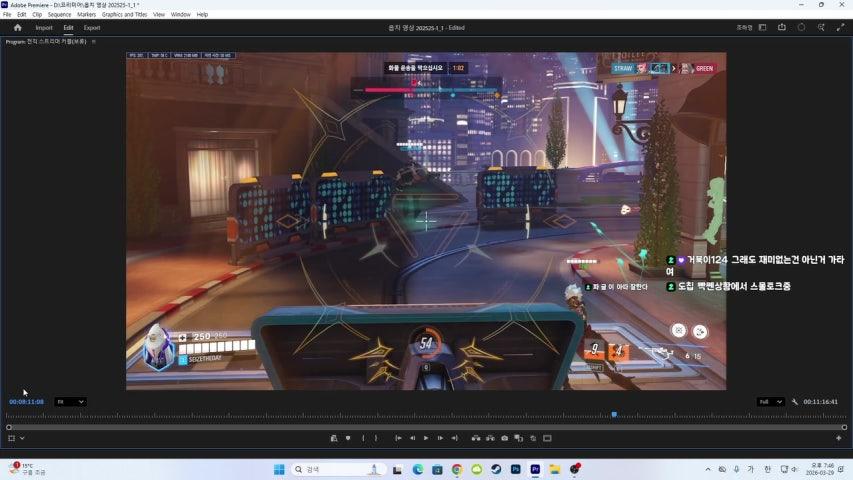The image size is (853, 480).
Task: Open the Graphics and Titles menu
Action: point(125,15)
